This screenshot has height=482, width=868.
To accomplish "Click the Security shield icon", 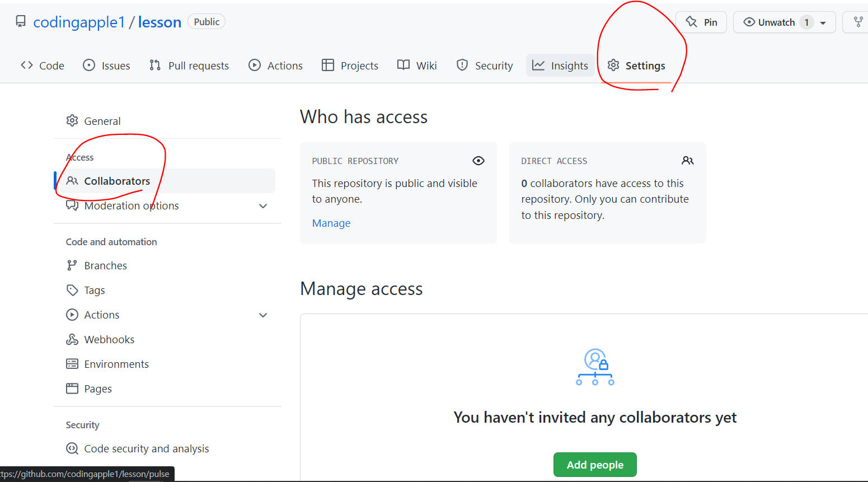I will (462, 65).
